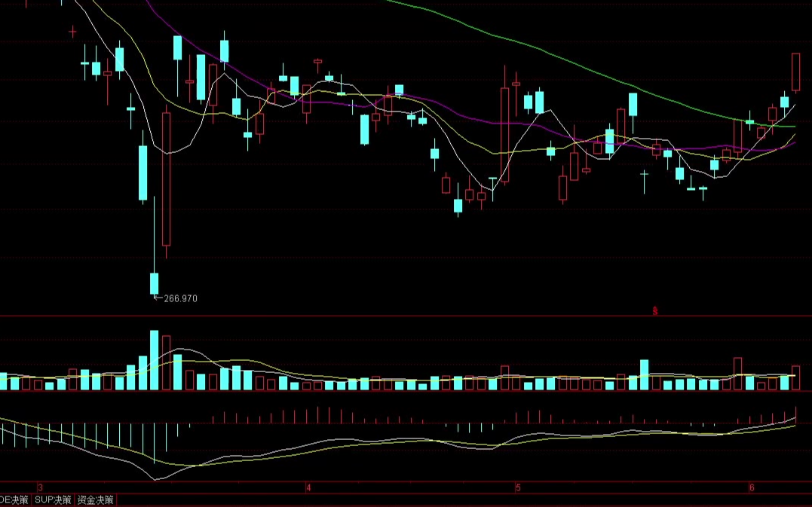This screenshot has height=507, width=812.
Task: Jump to month 5 on date axis
Action: [518, 488]
